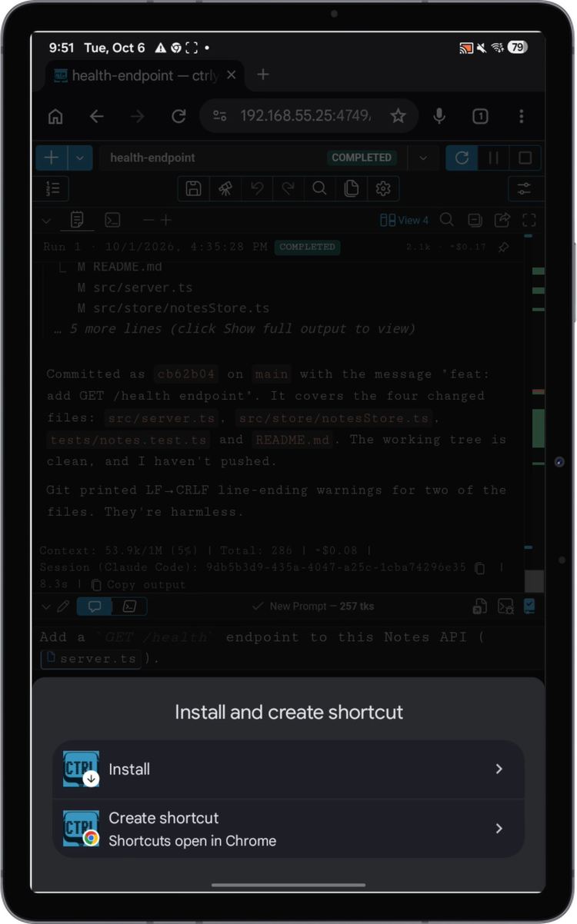Open the dropdown next to COMPLETED badge
Viewport: 577px width, 924px height.
click(422, 158)
